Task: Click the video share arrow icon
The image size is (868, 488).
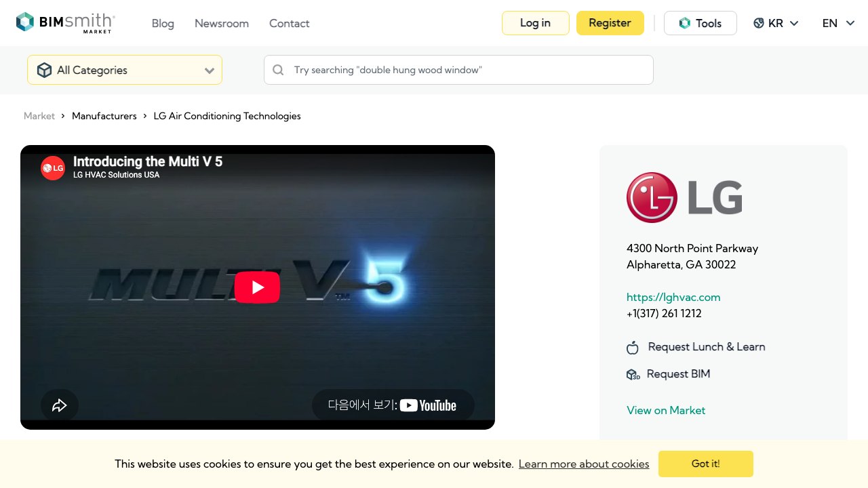Action: [x=60, y=405]
